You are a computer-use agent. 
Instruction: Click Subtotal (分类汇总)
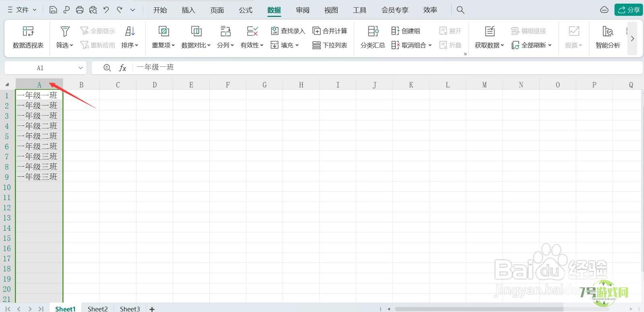[x=373, y=37]
